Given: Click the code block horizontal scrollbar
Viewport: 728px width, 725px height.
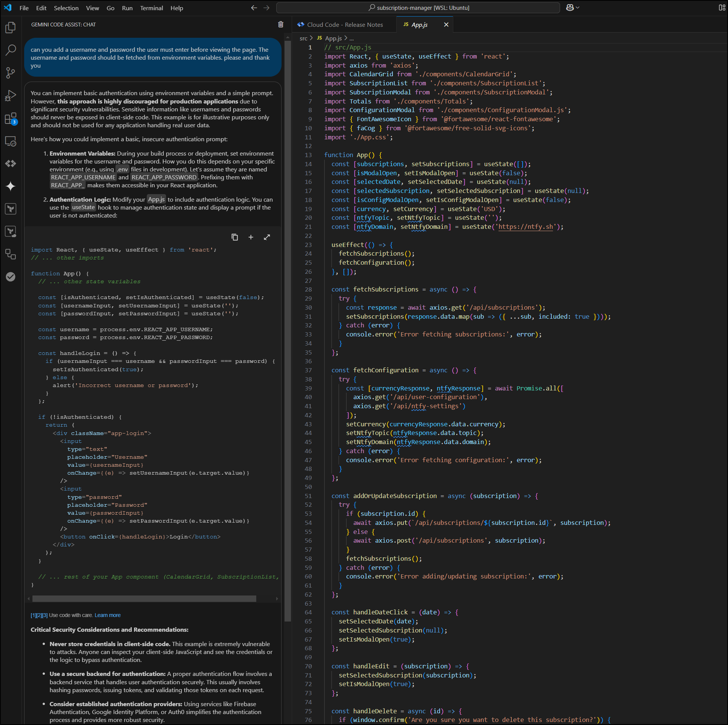Looking at the screenshot, I should [x=144, y=599].
